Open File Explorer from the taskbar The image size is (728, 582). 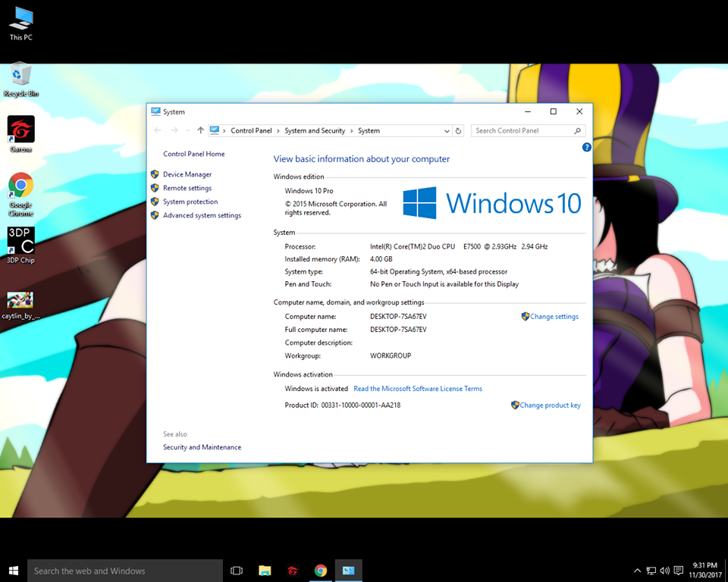[x=265, y=571]
